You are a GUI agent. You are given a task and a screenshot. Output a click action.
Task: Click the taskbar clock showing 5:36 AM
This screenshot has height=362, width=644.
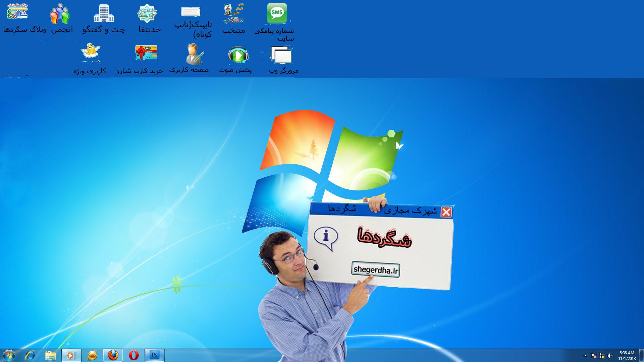pyautogui.click(x=627, y=356)
